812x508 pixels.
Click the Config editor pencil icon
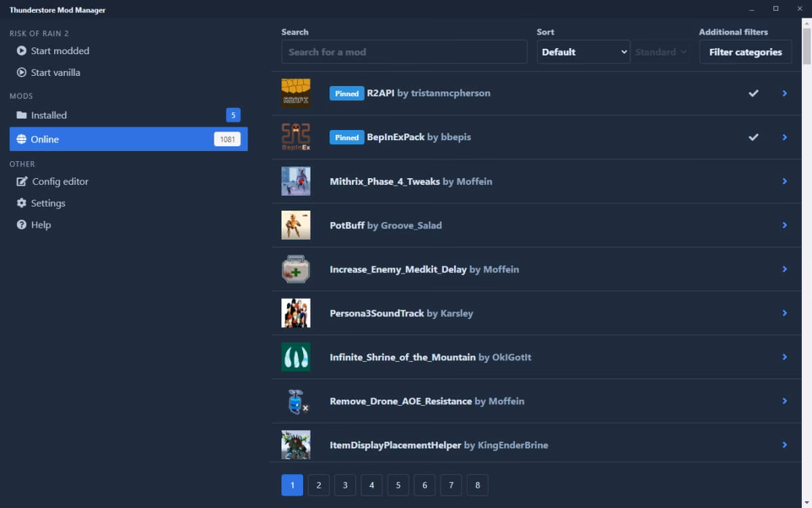pos(22,182)
